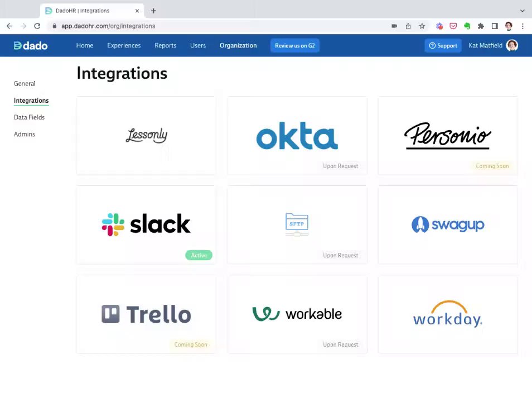Viewport: 532px width, 402px height.
Task: Open the Pocket extension icon
Action: click(x=453, y=26)
